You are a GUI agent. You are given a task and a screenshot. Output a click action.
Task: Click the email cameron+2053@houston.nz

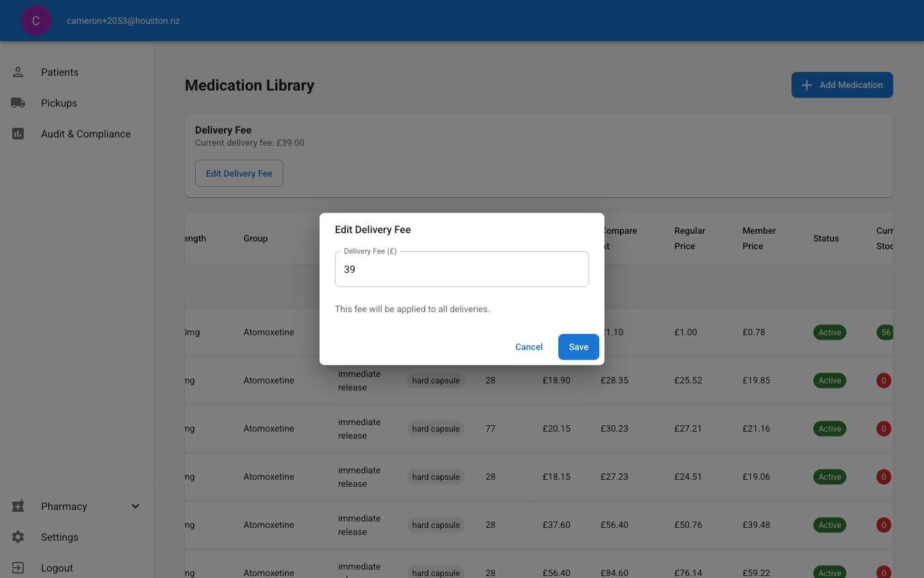click(123, 21)
